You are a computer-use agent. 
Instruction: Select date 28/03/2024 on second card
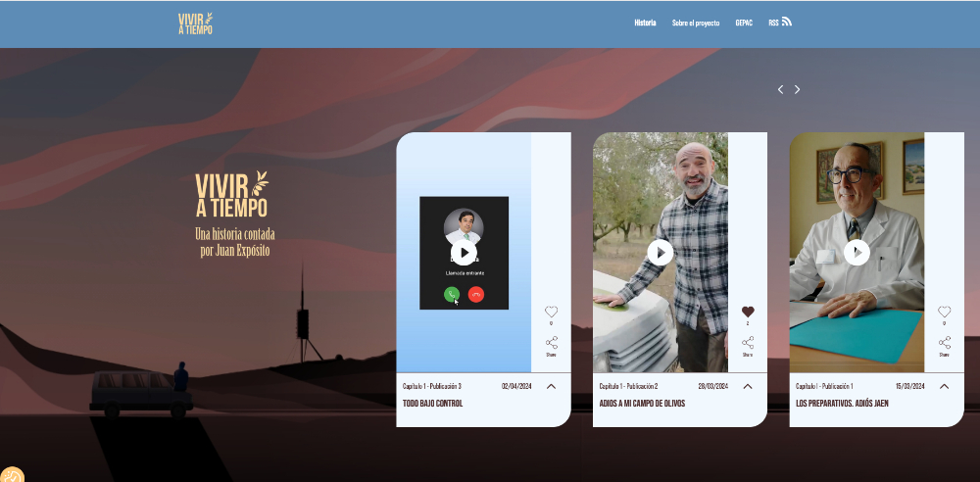point(713,386)
